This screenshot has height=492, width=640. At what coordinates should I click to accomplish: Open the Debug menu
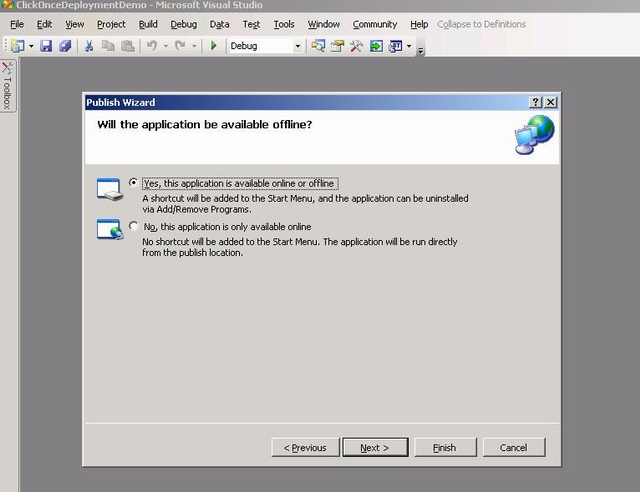pyautogui.click(x=184, y=24)
